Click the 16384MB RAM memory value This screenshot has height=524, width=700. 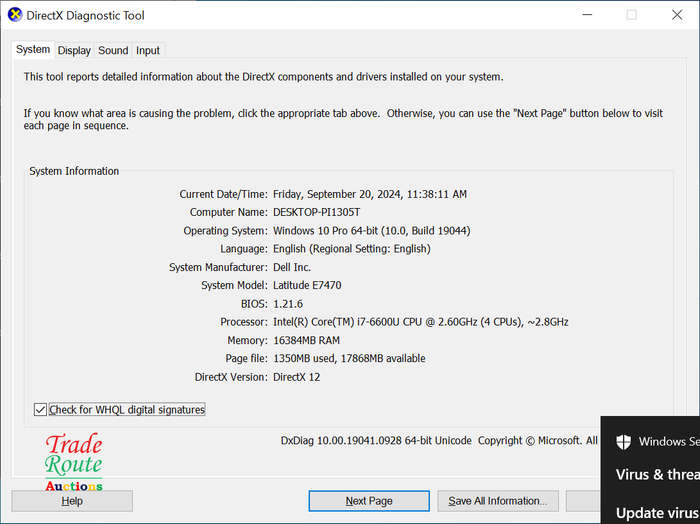pos(306,340)
